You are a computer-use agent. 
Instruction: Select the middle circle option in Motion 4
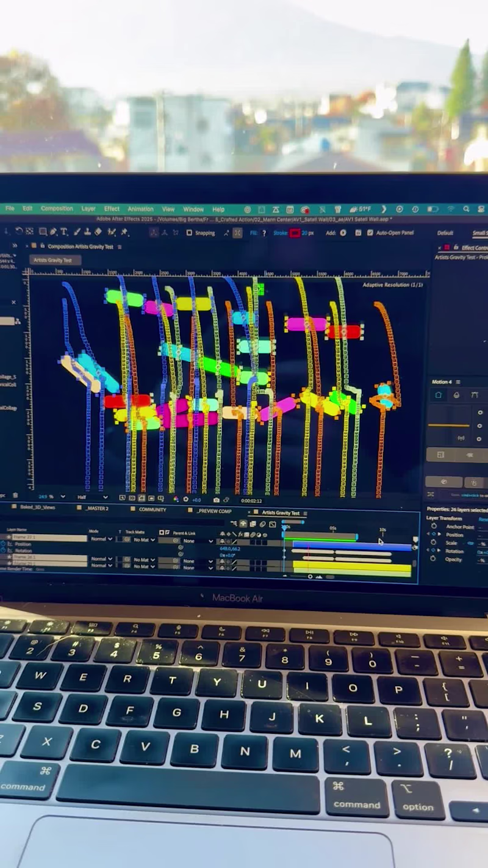click(479, 425)
